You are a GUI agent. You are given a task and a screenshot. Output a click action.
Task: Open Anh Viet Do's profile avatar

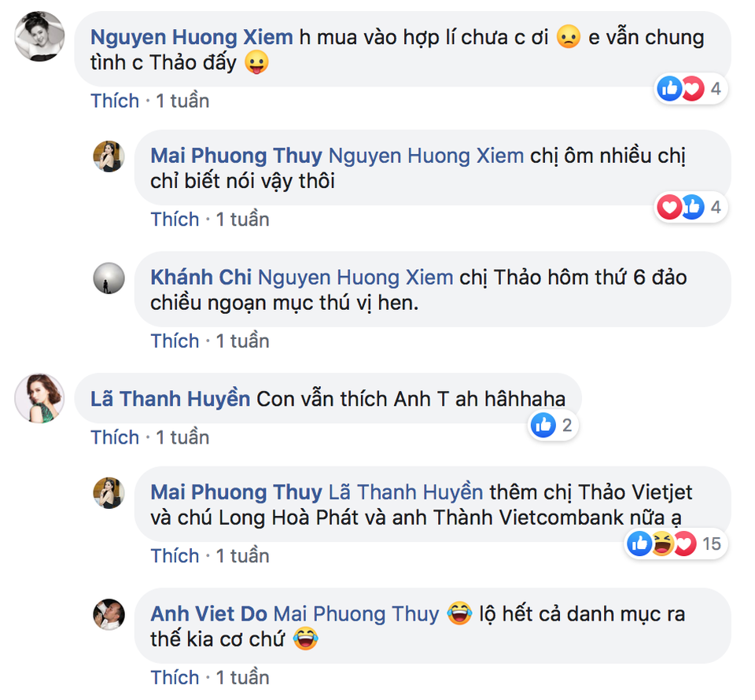[109, 613]
